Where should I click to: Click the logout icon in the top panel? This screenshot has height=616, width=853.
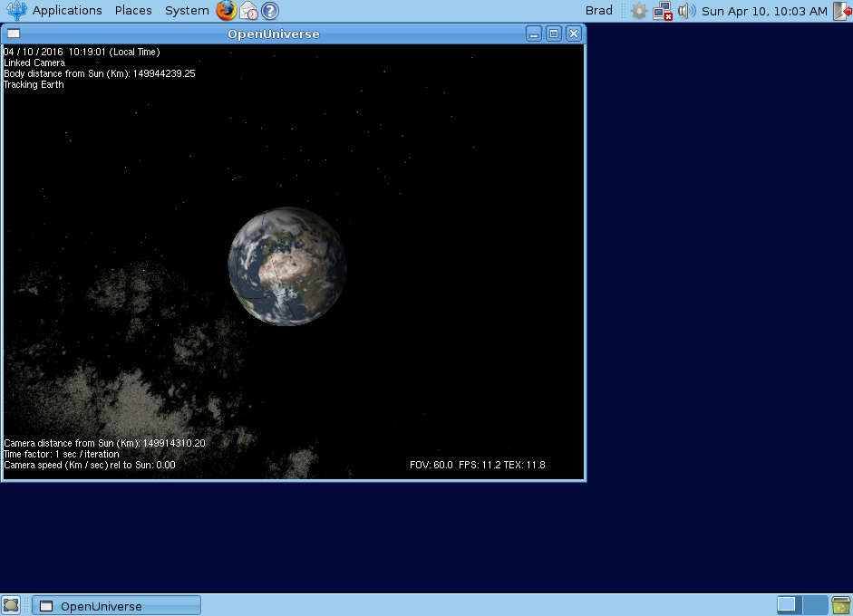click(843, 11)
